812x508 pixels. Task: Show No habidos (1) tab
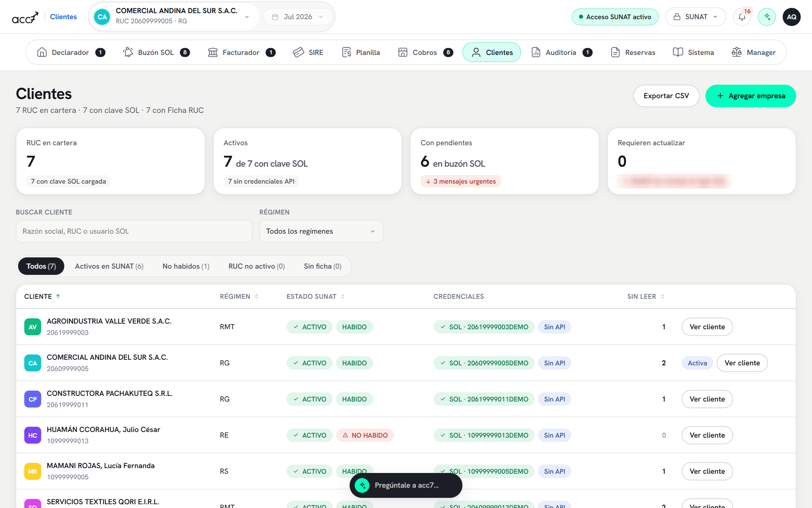click(186, 266)
